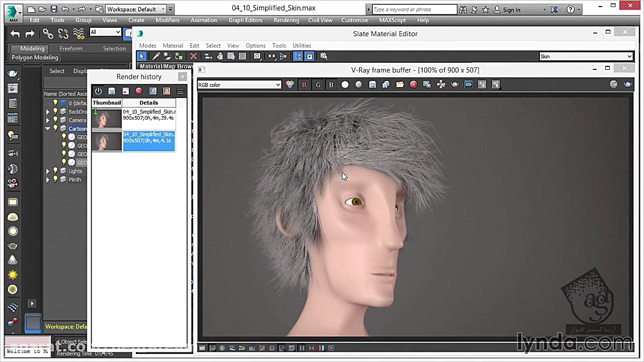Save image in Render history panel
Image resolution: width=644 pixels, height=362 pixels.
point(112,91)
